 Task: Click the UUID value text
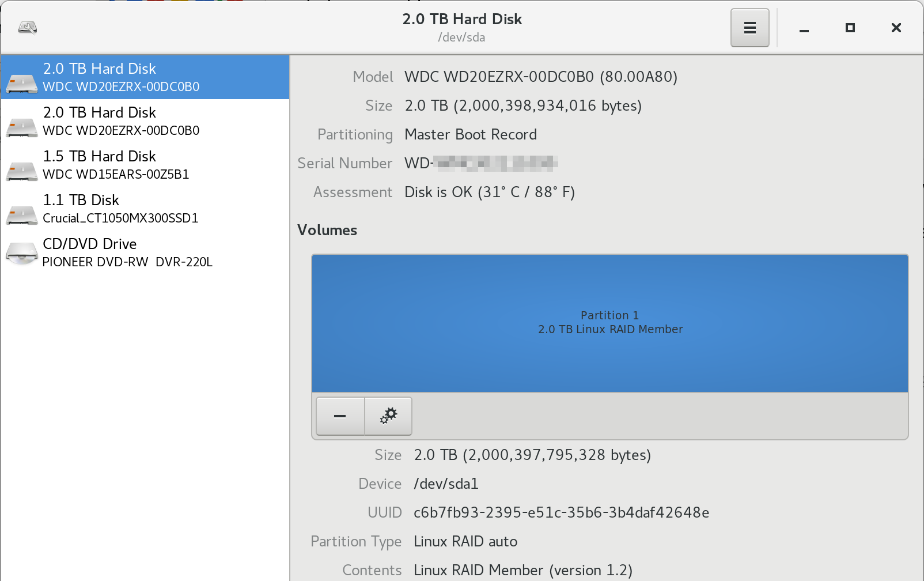coord(561,512)
